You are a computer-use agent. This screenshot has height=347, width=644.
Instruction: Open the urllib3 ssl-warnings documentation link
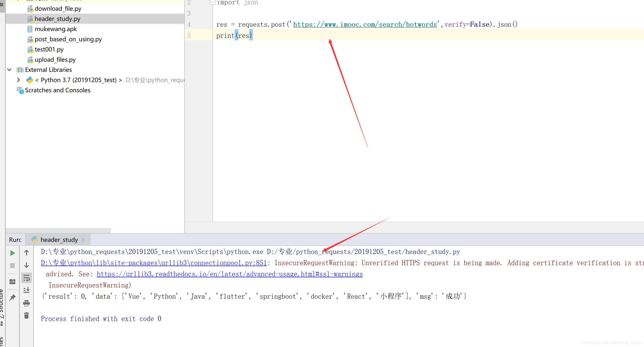(230, 274)
